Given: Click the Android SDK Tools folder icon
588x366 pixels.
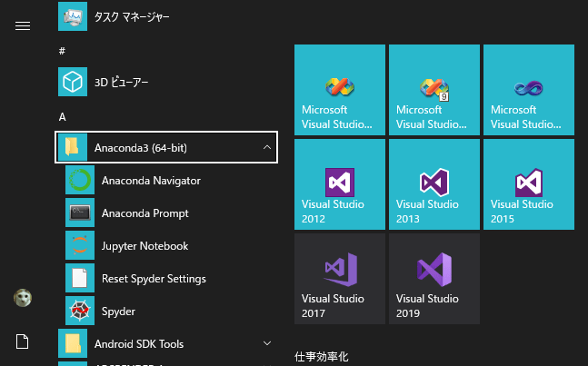Looking at the screenshot, I should pyautogui.click(x=73, y=343).
